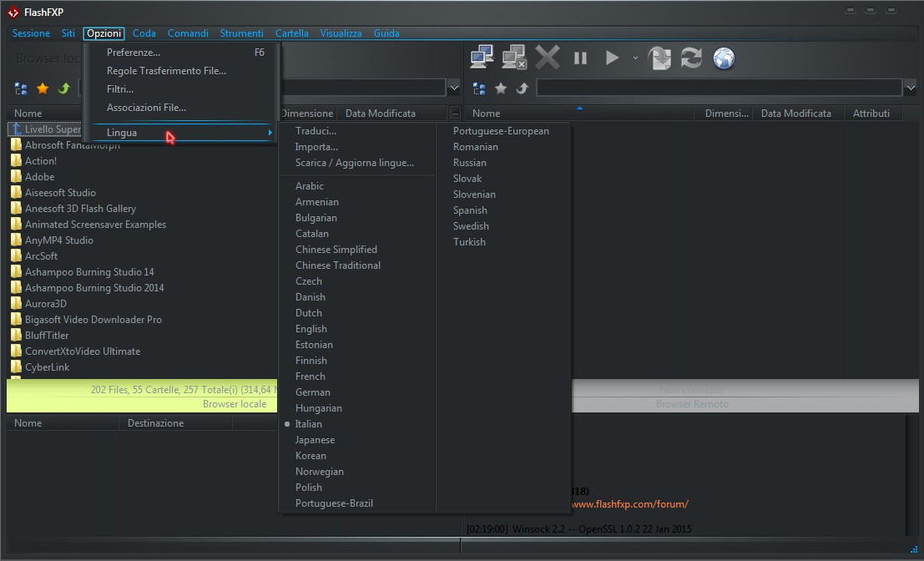This screenshot has height=561, width=924.
Task: Click the folder tree icon in the local pane
Action: click(x=21, y=88)
